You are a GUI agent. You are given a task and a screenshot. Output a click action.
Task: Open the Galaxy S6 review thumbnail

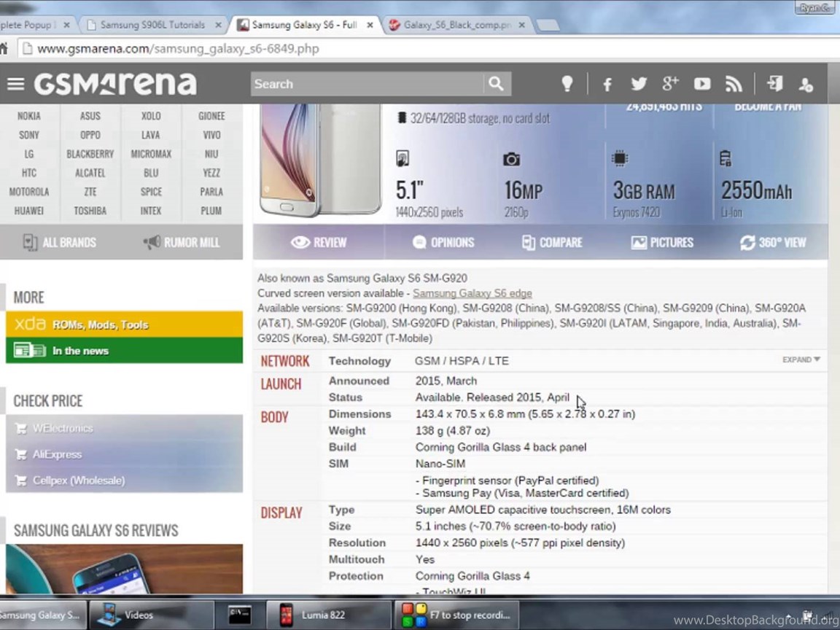click(x=124, y=569)
